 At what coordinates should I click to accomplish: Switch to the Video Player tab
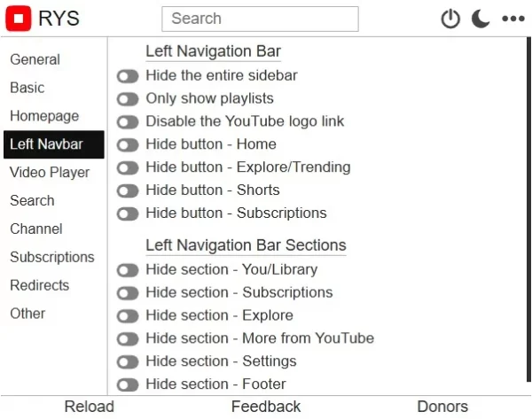[54, 173]
